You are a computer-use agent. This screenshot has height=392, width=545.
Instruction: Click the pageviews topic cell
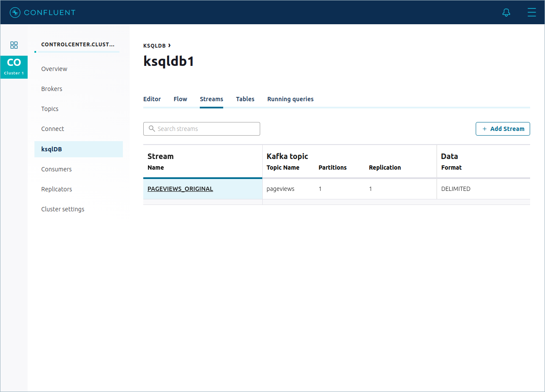pos(281,189)
